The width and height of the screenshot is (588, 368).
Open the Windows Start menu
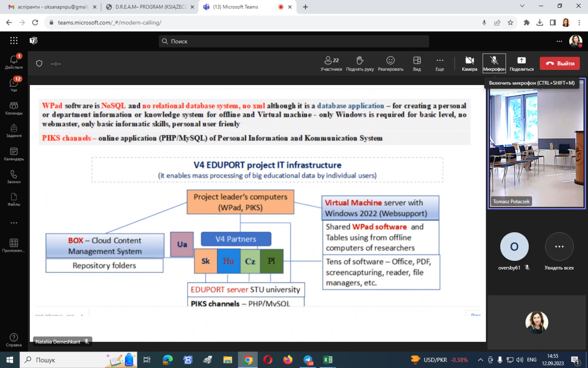pos(9,360)
